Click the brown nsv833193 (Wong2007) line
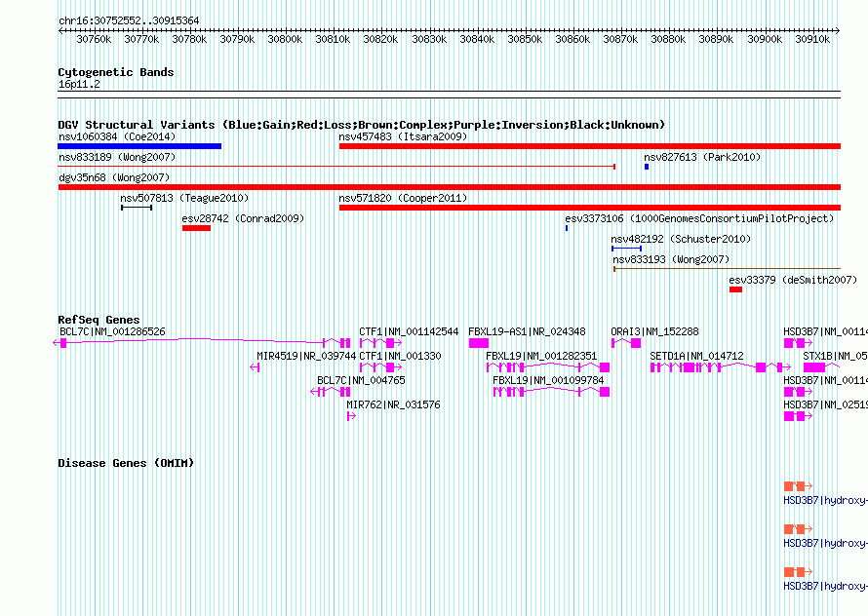 point(727,269)
